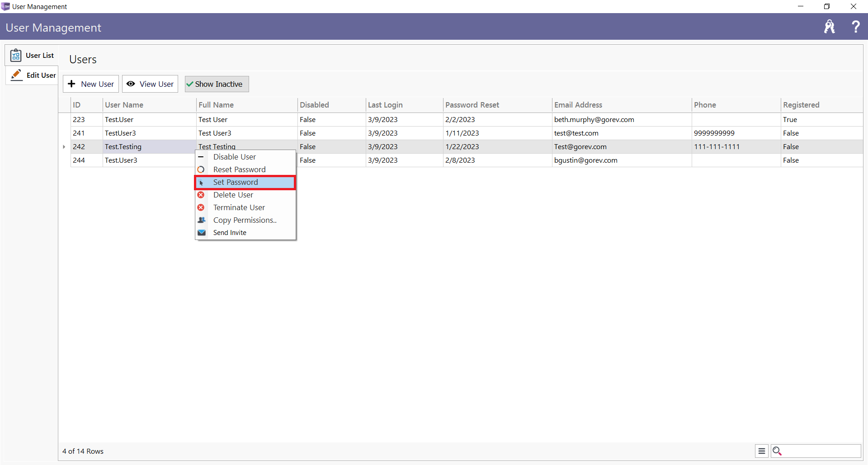Click the red Terminate User icon

point(201,207)
